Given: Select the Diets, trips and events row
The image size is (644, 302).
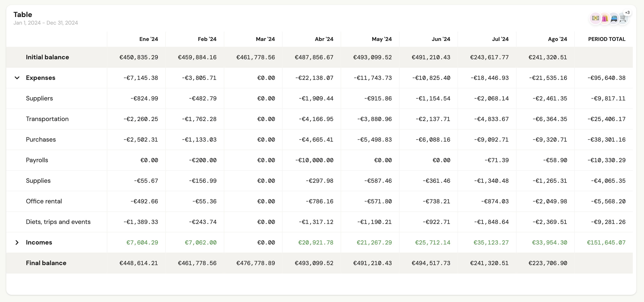Looking at the screenshot, I should tap(58, 222).
